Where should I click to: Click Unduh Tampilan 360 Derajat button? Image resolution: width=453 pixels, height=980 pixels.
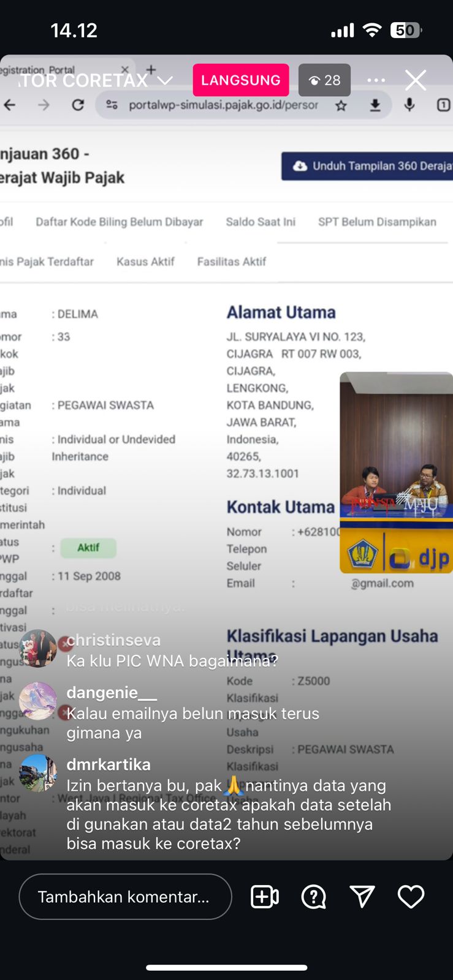[x=368, y=166]
